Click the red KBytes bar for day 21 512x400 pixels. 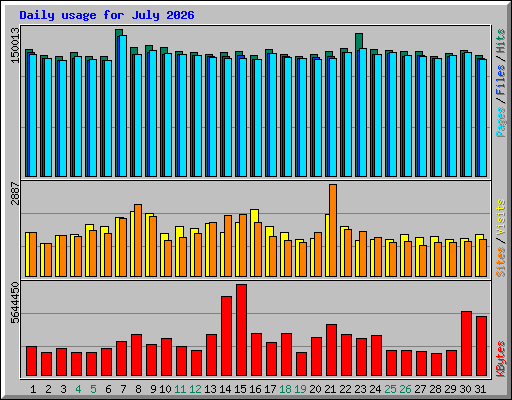(332, 350)
